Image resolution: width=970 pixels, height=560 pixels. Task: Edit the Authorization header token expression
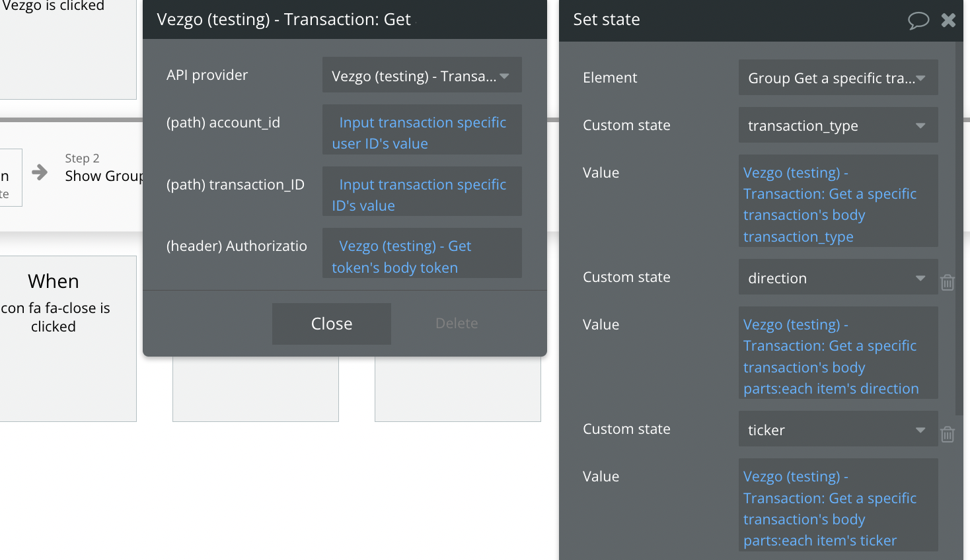click(x=422, y=257)
